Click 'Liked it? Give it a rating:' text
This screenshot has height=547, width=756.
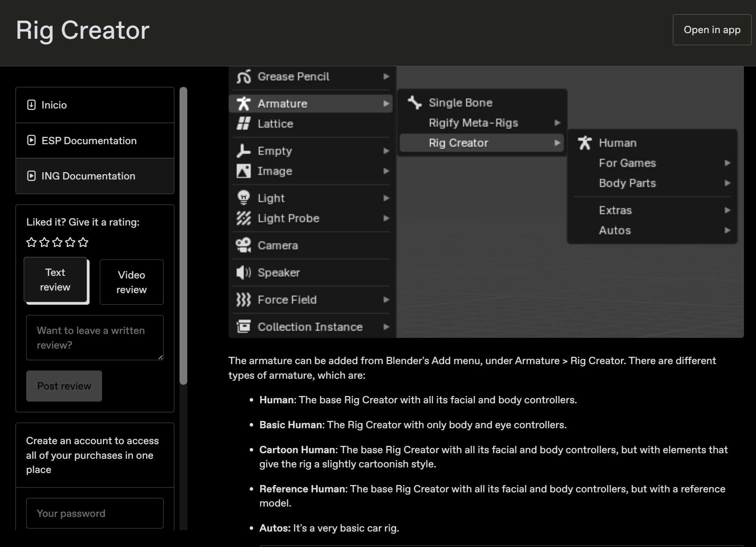coord(83,222)
